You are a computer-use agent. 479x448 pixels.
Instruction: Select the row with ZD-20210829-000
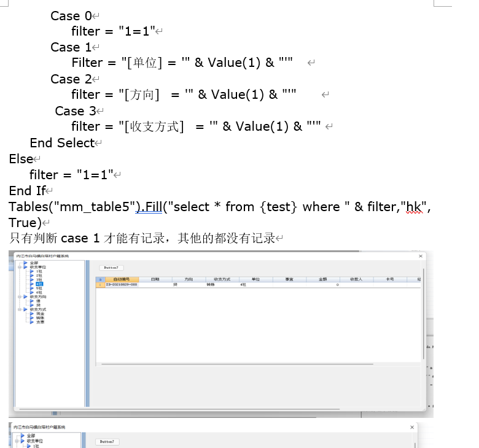coord(122,285)
